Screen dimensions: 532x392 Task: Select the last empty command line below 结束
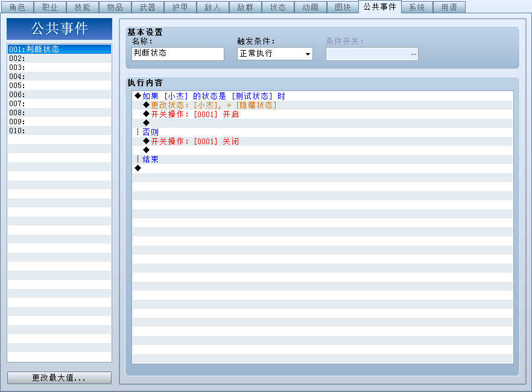click(x=322, y=168)
